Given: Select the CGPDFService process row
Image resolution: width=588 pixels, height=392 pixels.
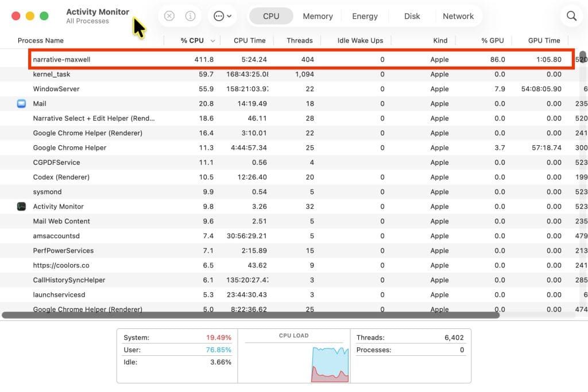Looking at the screenshot, I should [x=294, y=162].
